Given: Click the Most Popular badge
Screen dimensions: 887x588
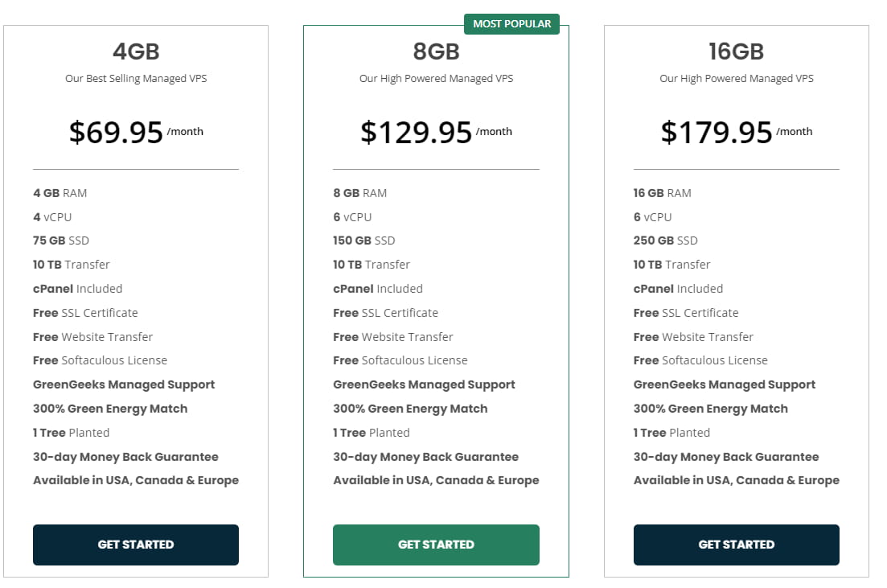Looking at the screenshot, I should tap(511, 24).
